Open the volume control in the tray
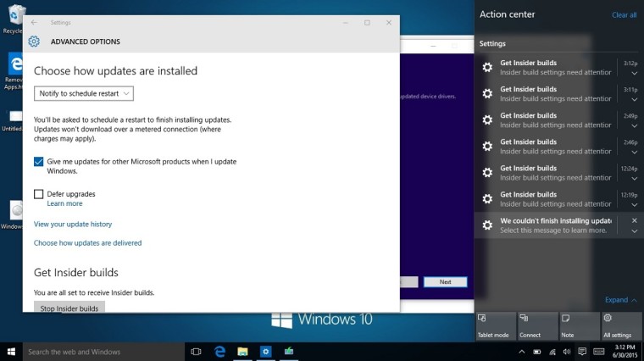 click(x=567, y=352)
